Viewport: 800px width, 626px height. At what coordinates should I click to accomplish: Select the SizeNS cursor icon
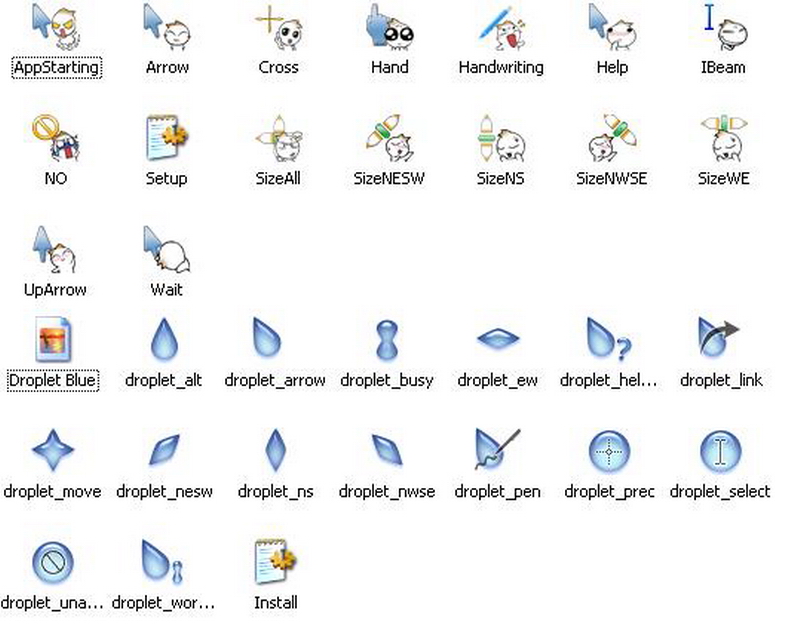pos(502,138)
